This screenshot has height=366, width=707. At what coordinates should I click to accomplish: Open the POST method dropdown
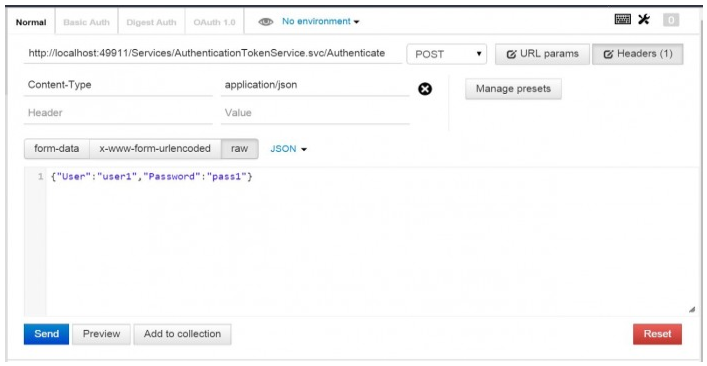coord(446,54)
